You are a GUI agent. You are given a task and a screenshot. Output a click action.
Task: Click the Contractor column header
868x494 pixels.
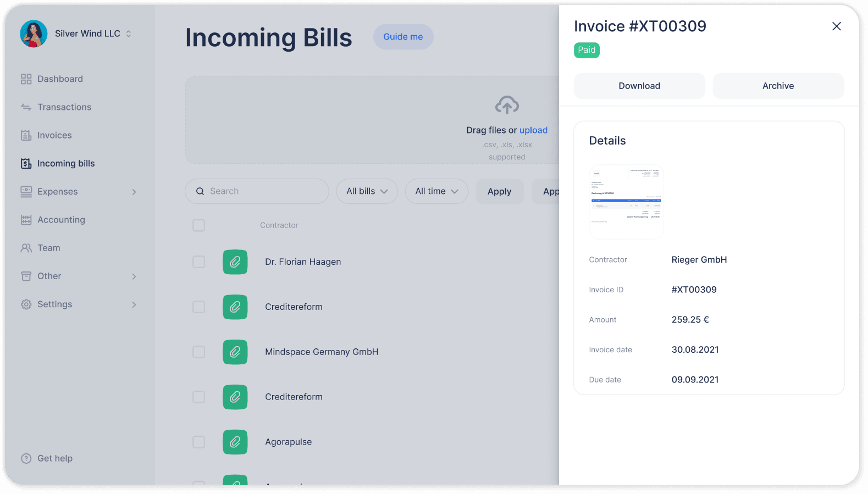[279, 225]
